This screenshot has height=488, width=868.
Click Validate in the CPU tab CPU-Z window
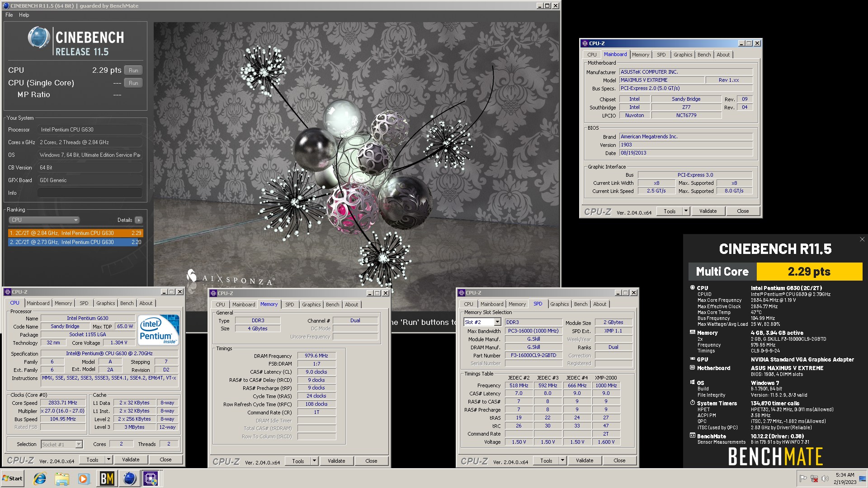point(131,460)
